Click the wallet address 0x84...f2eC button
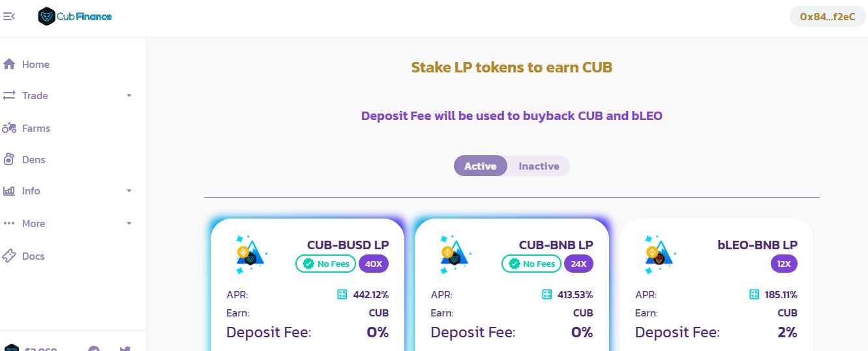868x351 pixels. tap(827, 16)
